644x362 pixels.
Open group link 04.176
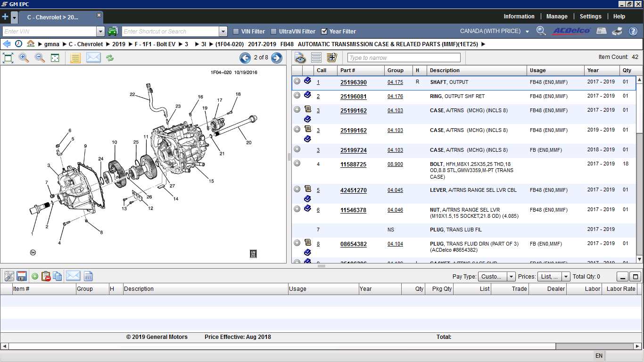(395, 97)
